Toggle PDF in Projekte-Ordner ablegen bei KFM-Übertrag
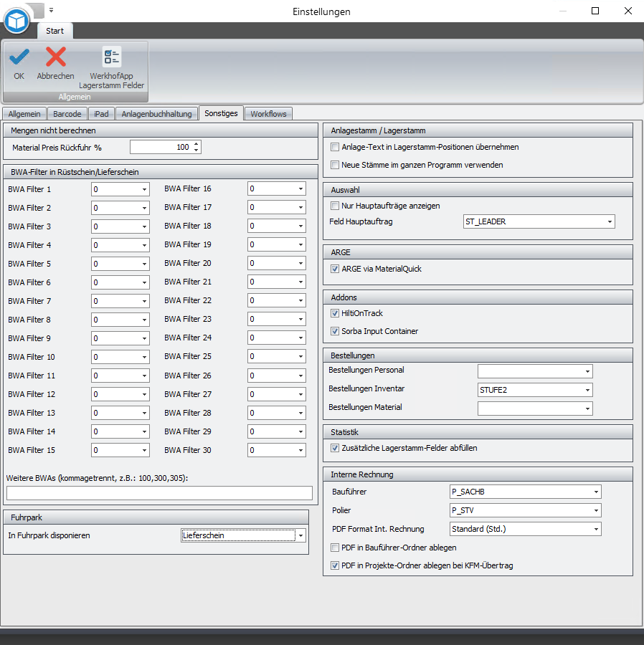 pos(335,565)
